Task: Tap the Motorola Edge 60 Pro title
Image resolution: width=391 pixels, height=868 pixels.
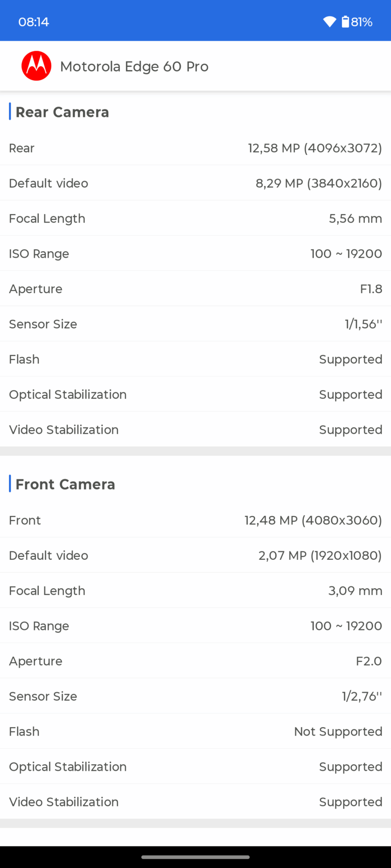Action: pyautogui.click(x=134, y=66)
